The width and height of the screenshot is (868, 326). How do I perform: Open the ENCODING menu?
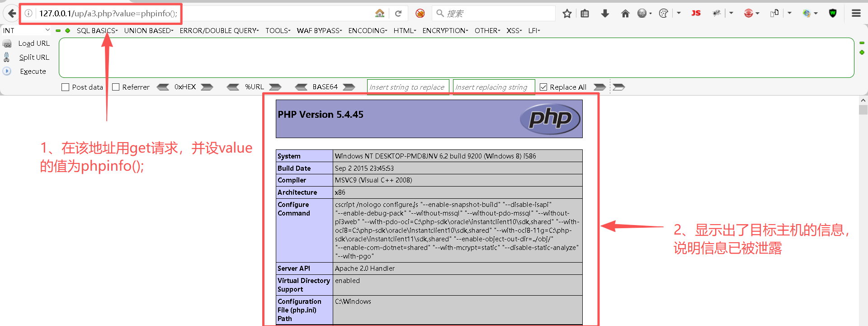coord(368,30)
